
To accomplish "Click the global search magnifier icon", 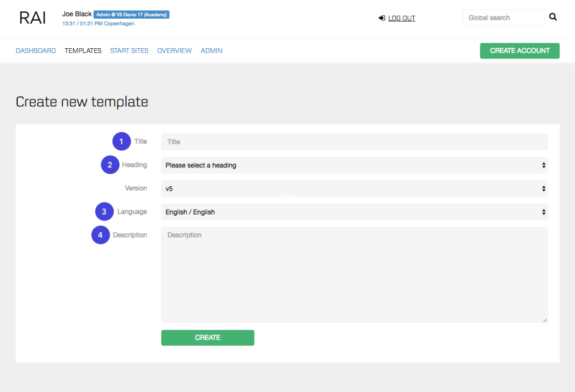I will tap(553, 17).
